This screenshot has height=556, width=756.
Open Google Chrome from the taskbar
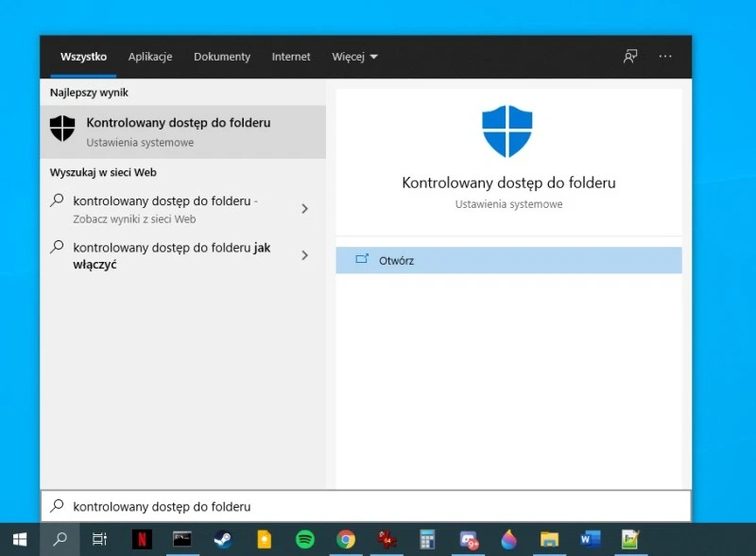[346, 539]
